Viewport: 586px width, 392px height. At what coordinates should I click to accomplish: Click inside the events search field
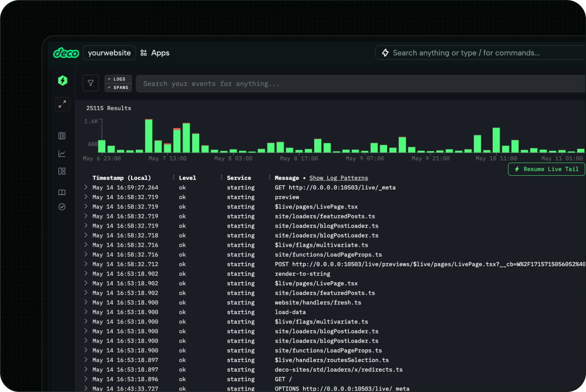coord(270,84)
